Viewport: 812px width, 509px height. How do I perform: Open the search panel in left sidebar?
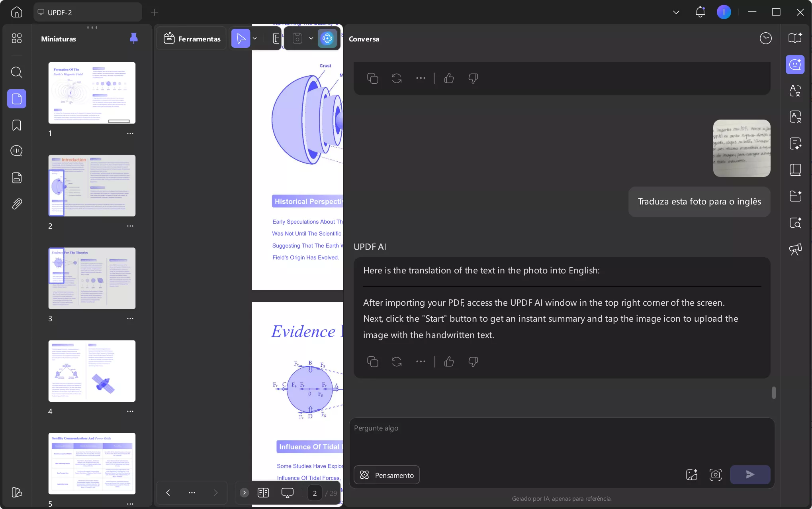tap(16, 72)
